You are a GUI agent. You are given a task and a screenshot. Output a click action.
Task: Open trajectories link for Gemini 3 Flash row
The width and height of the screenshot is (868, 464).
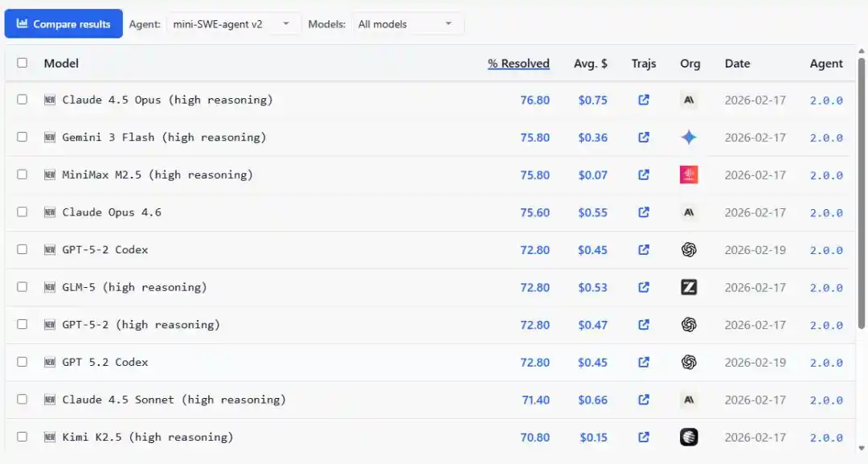pyautogui.click(x=643, y=138)
